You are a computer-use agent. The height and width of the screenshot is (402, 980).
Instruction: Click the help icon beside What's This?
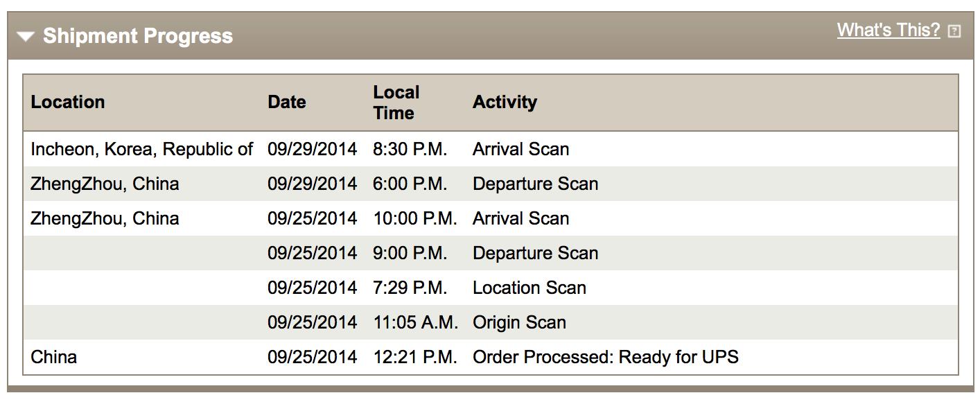click(x=954, y=31)
